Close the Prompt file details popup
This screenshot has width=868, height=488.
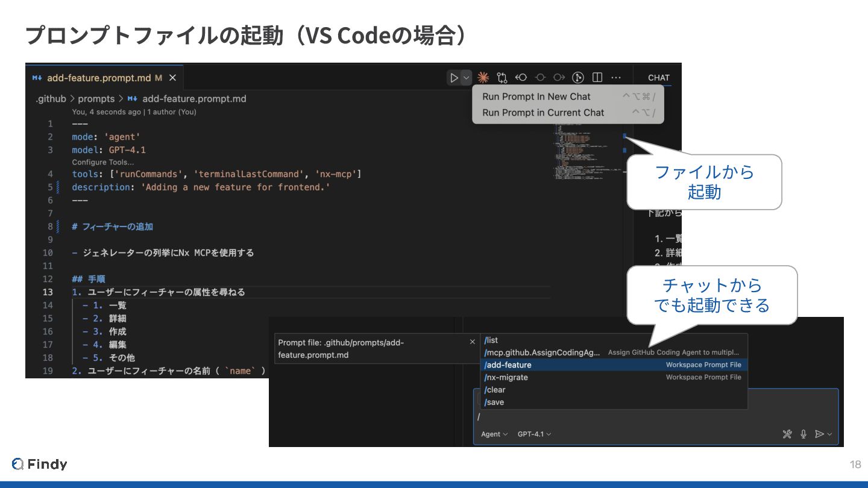tap(473, 342)
